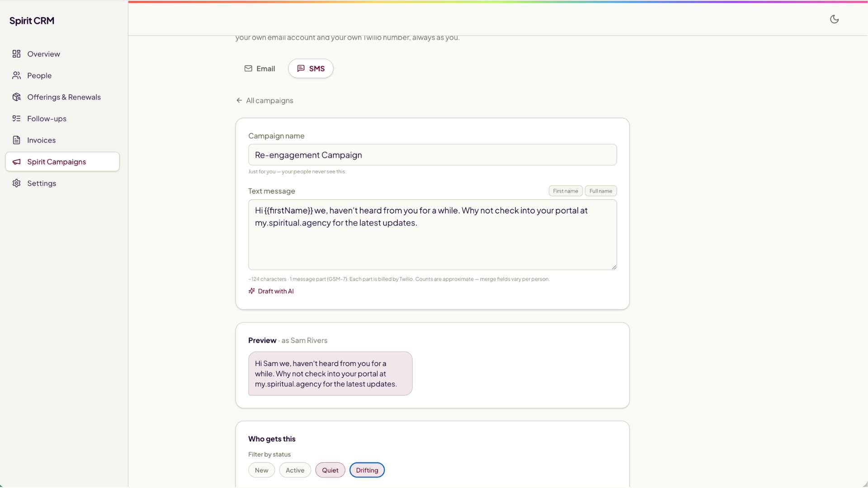
Task: Toggle the Active status filter chip
Action: coord(295,470)
